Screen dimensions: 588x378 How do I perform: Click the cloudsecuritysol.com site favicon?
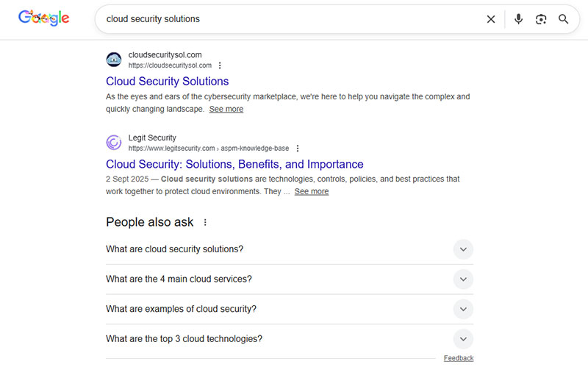114,60
